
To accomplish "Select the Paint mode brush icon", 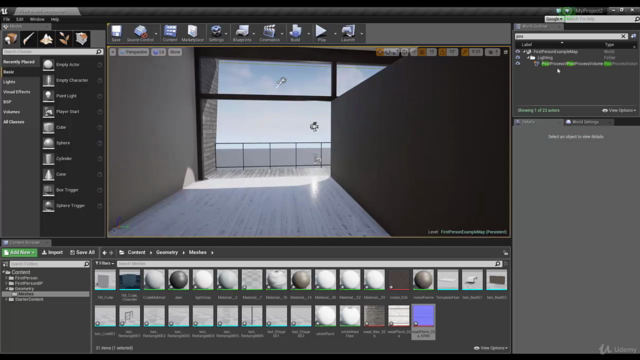I will (x=29, y=39).
